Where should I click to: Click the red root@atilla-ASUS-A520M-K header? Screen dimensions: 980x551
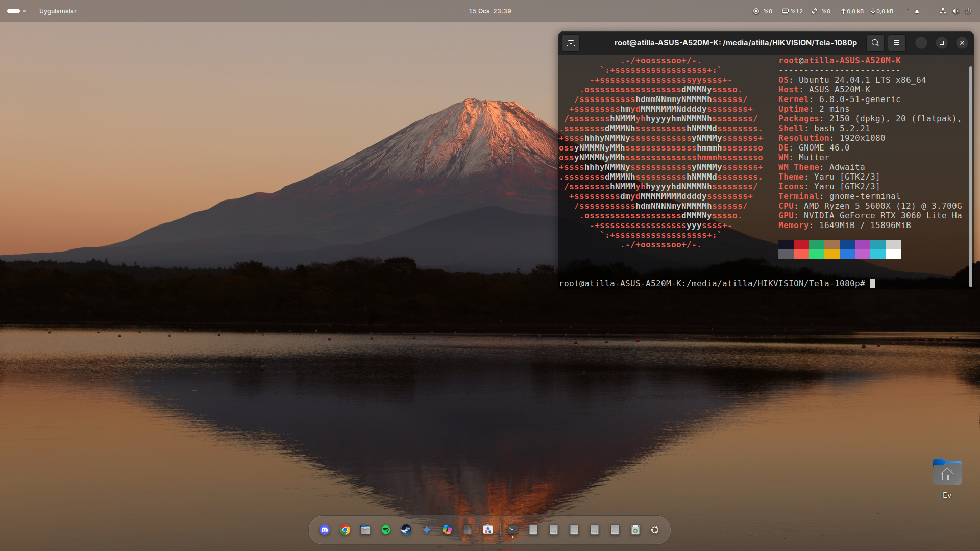pos(840,60)
